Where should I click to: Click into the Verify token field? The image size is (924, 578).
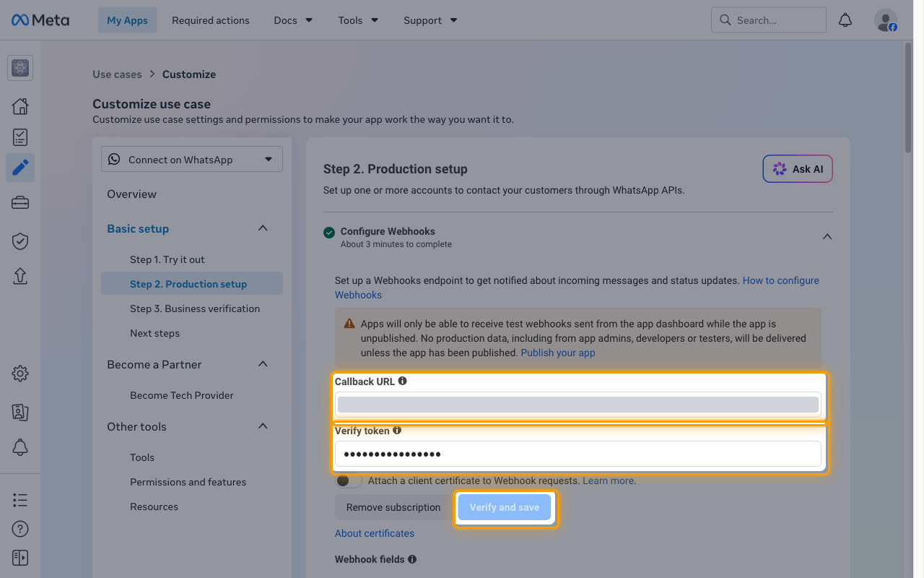(x=578, y=454)
